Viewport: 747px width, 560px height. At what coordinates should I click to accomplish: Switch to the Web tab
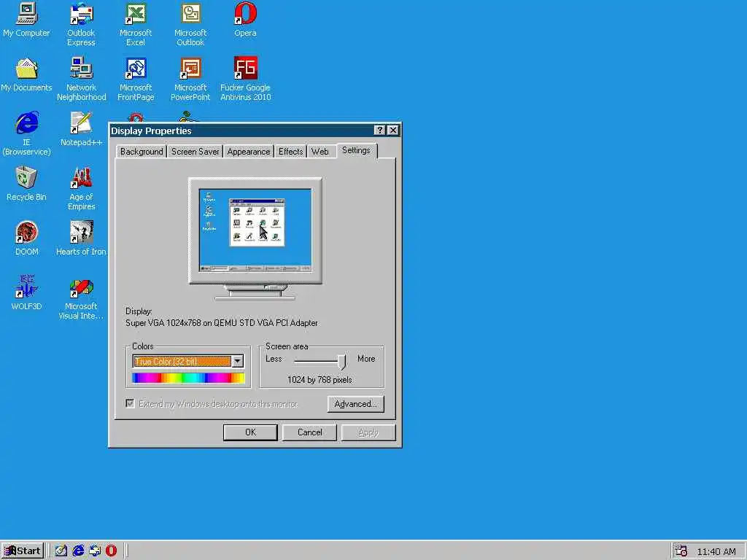(320, 152)
